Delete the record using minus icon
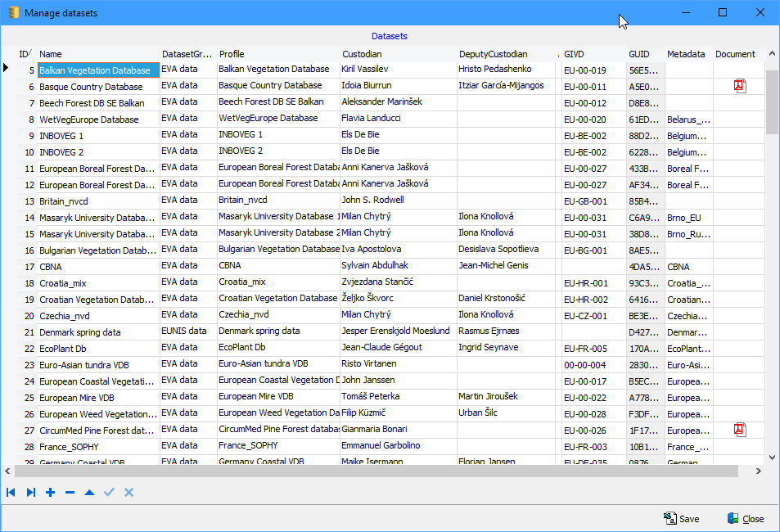This screenshot has height=532, width=780. tap(70, 493)
